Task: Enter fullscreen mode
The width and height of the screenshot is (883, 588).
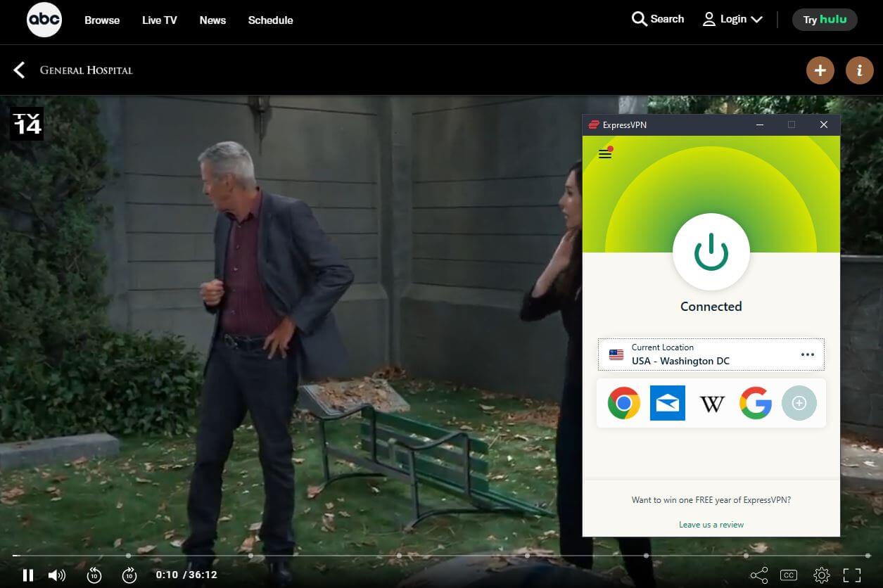Action: pos(852,575)
